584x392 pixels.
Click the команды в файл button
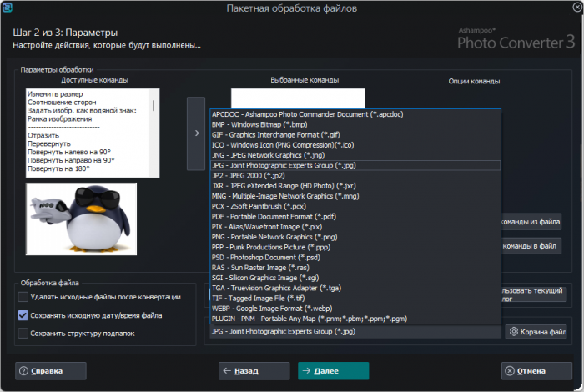click(x=531, y=246)
